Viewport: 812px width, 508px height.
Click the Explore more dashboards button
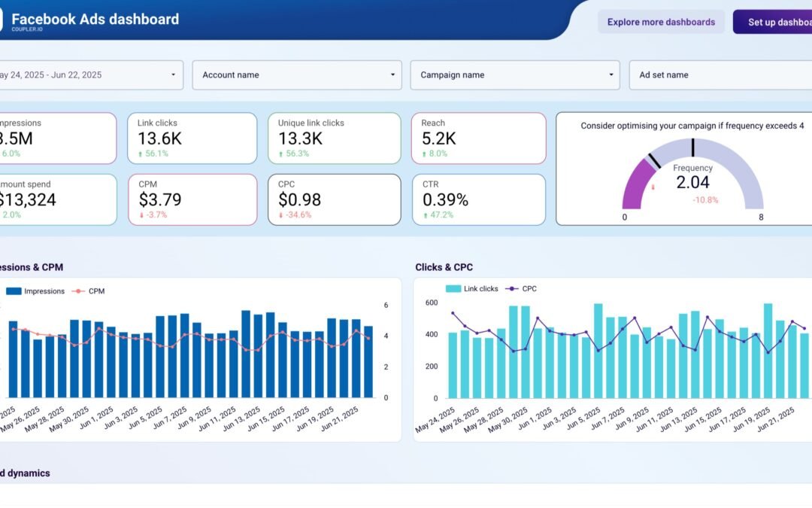tap(662, 22)
